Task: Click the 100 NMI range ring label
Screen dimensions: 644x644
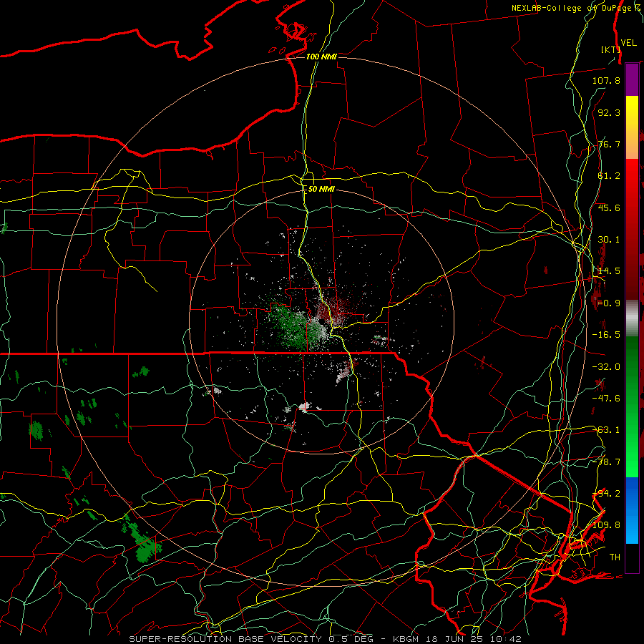Action: click(x=321, y=57)
